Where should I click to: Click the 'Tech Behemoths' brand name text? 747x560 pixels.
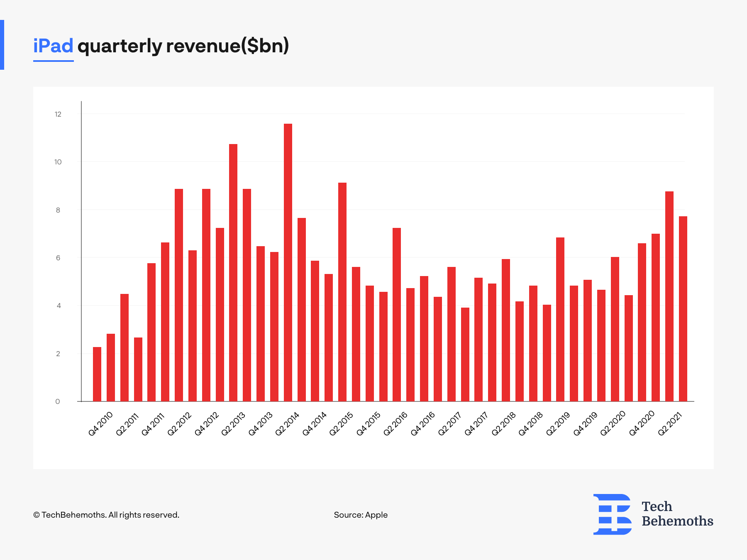pyautogui.click(x=677, y=514)
